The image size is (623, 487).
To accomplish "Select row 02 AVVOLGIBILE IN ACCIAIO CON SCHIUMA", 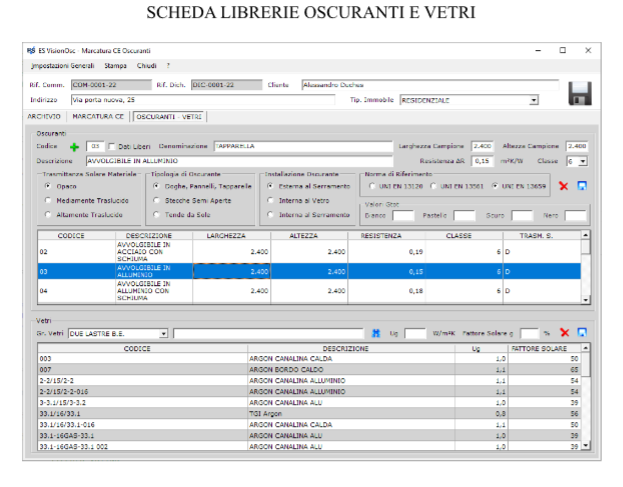I will pos(309,251).
